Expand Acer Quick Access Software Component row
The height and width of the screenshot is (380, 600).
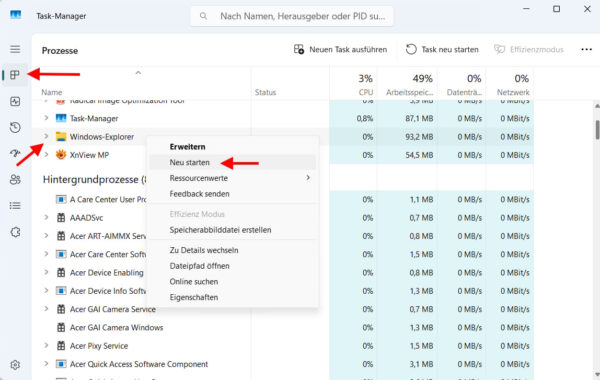[x=46, y=364]
